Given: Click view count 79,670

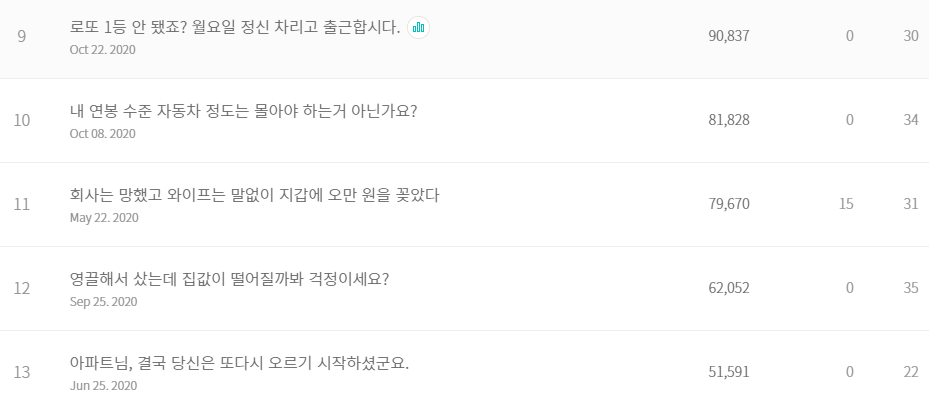Looking at the screenshot, I should [x=729, y=204].
